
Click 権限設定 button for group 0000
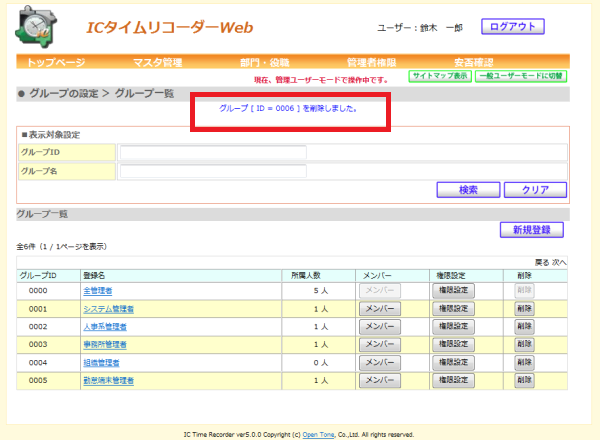coord(453,291)
